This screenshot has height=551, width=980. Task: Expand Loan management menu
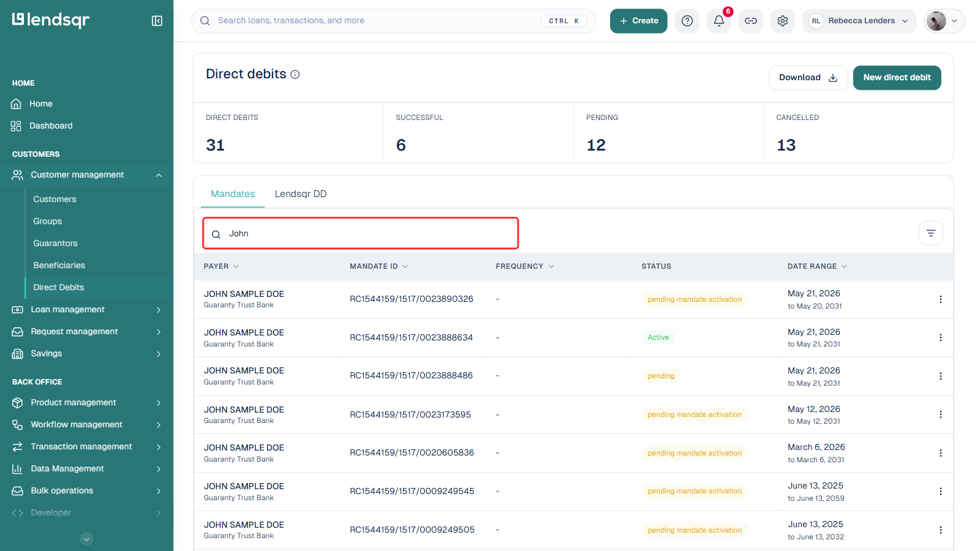pyautogui.click(x=86, y=310)
